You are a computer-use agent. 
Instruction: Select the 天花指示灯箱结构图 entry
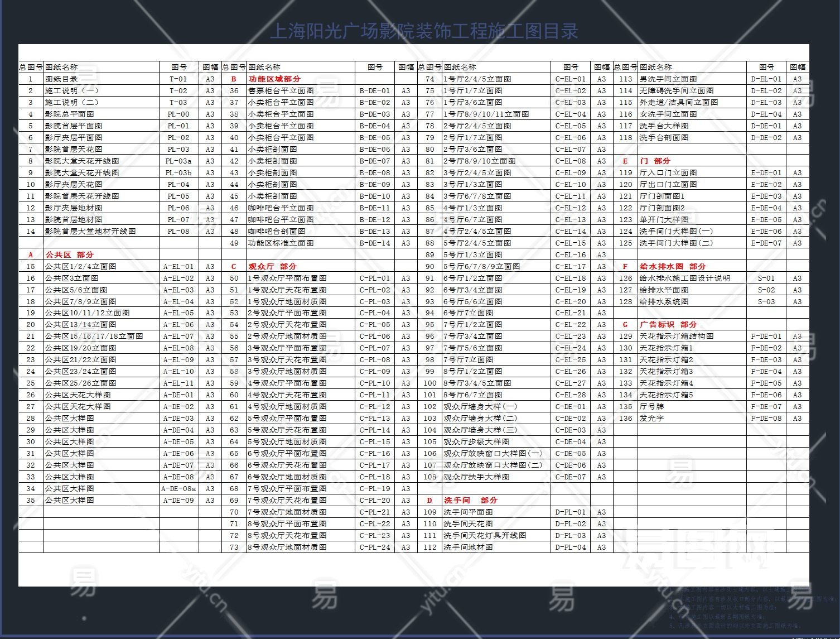click(677, 337)
